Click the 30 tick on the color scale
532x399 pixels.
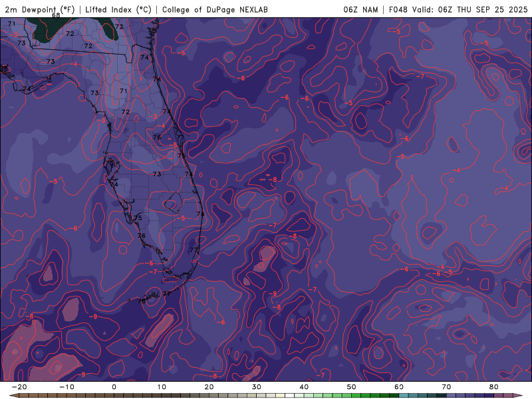pyautogui.click(x=257, y=387)
